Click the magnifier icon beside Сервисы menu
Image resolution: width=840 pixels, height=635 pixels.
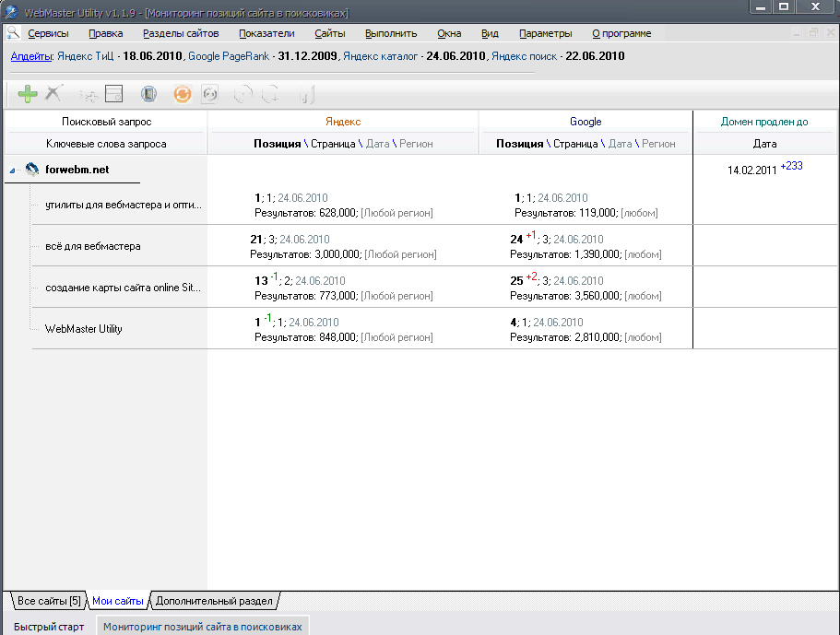[13, 33]
